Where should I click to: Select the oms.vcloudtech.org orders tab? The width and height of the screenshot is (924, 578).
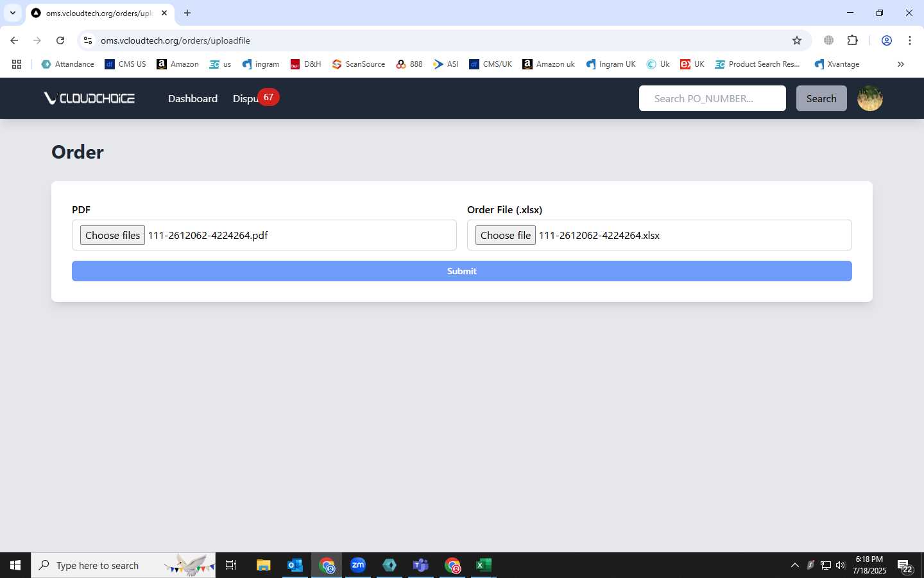click(x=99, y=13)
